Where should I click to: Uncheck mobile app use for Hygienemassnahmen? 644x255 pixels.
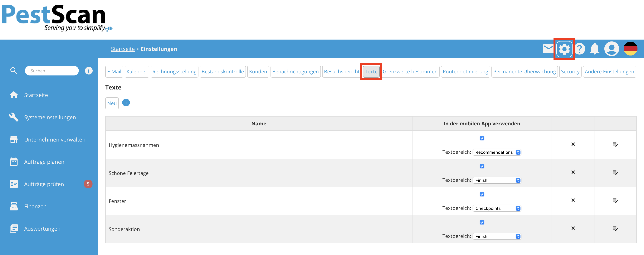click(482, 138)
